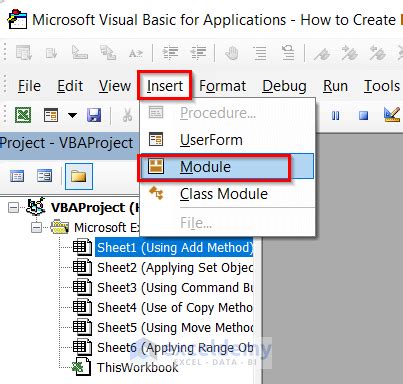This screenshot has width=403, height=384.
Task: Click the List Constants toolbar icon
Action: pos(51,53)
